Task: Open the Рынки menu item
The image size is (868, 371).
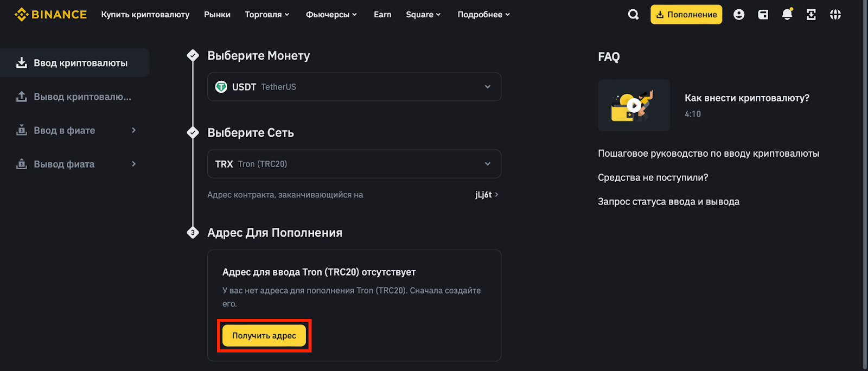Action: point(217,15)
